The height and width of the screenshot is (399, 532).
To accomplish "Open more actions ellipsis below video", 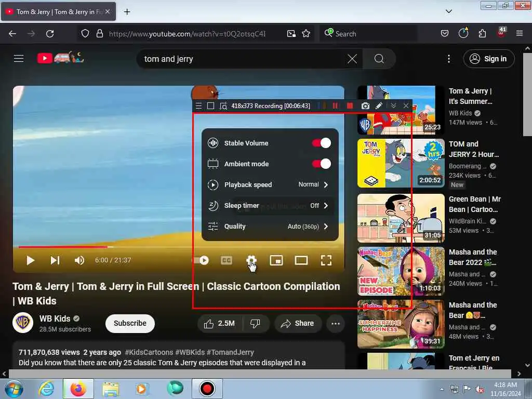I will [336, 323].
